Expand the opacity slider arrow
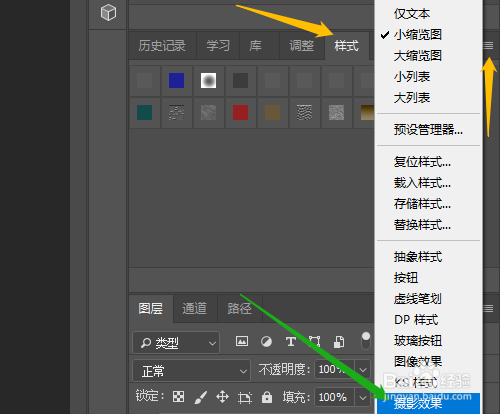This screenshot has height=414, width=500. pos(363,370)
